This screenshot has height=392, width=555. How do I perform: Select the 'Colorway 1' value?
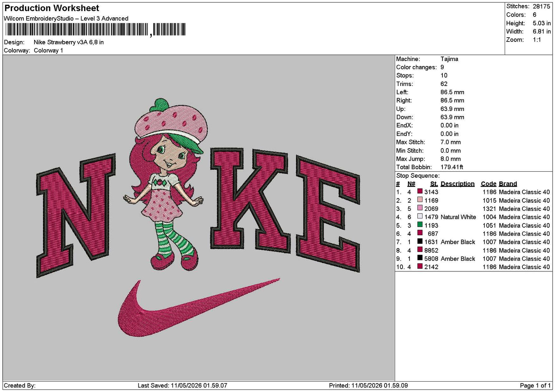coord(48,51)
